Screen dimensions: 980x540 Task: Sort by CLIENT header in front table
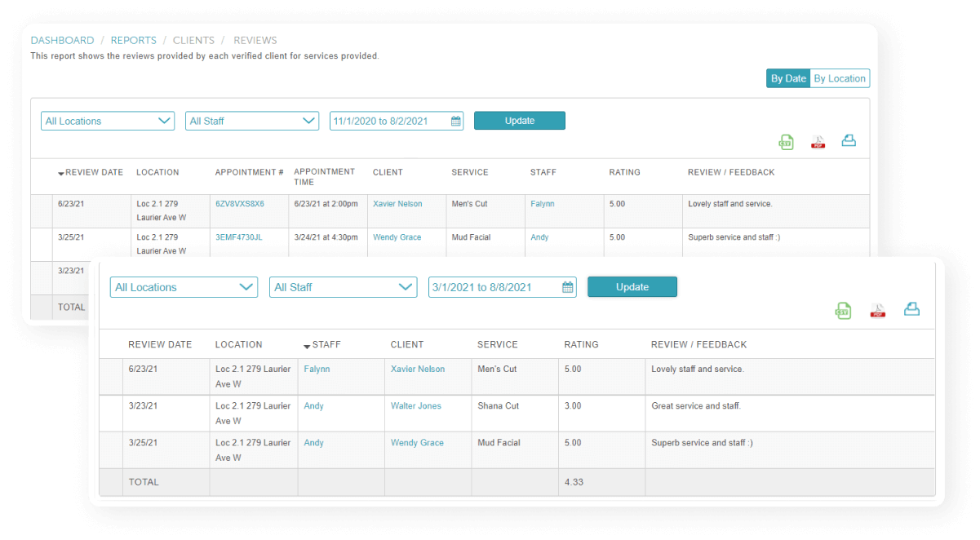[407, 345]
